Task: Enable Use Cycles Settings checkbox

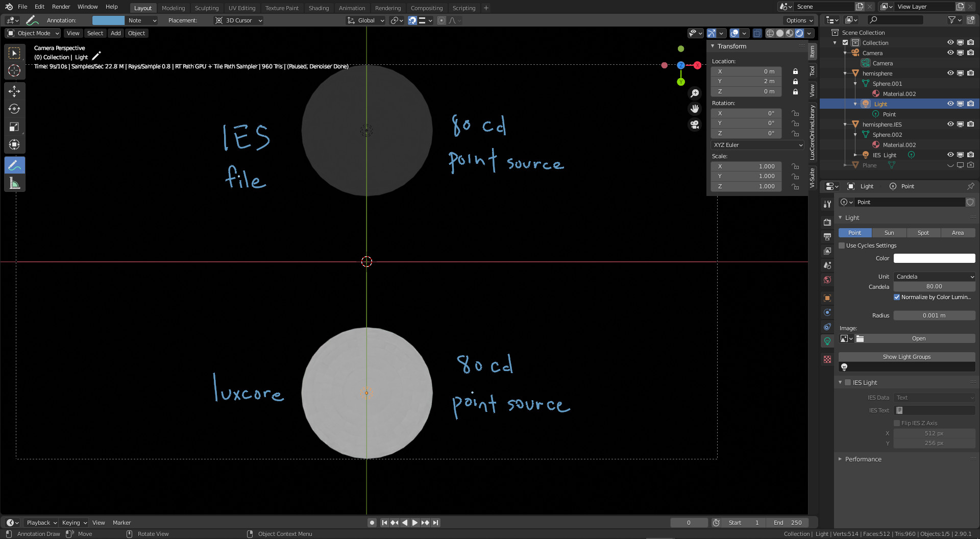Action: [842, 246]
